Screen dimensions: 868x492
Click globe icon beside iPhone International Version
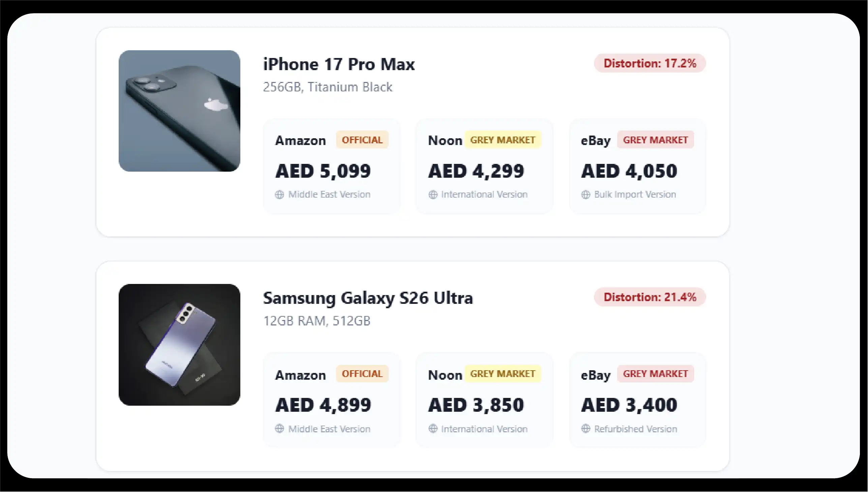click(x=433, y=195)
